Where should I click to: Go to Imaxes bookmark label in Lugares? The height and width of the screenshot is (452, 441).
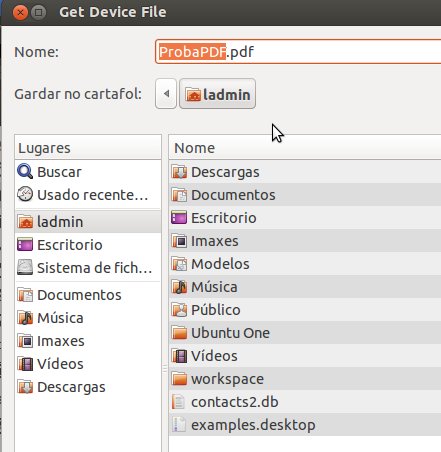[x=61, y=341]
